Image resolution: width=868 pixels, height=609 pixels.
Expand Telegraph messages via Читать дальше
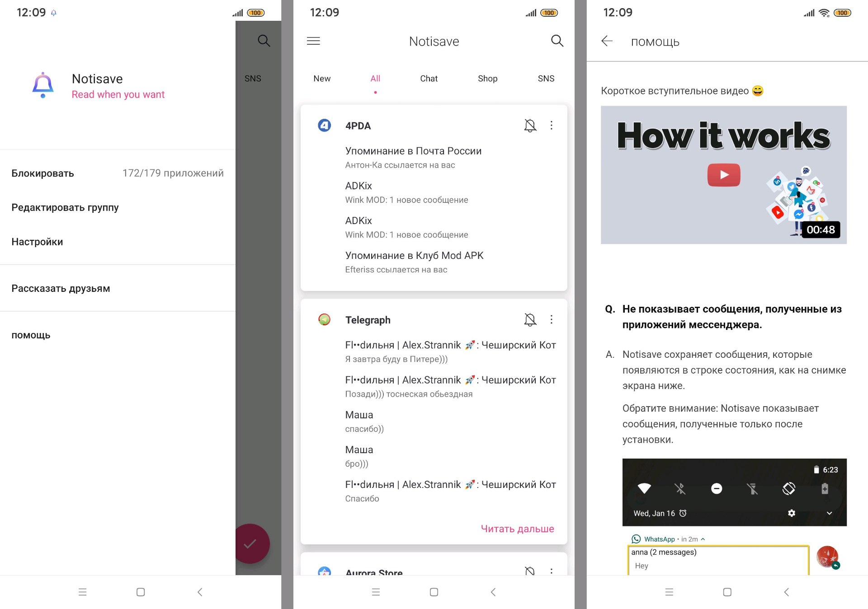(517, 529)
